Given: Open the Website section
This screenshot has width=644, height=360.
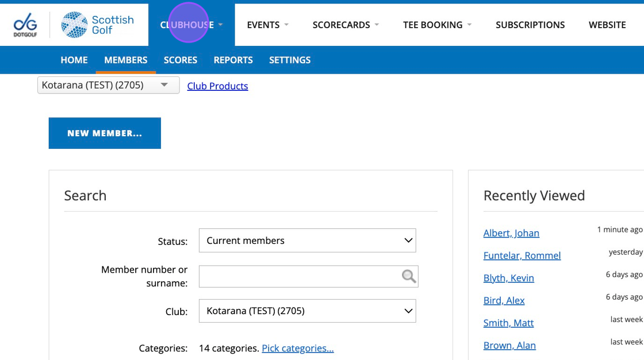Looking at the screenshot, I should pyautogui.click(x=607, y=25).
